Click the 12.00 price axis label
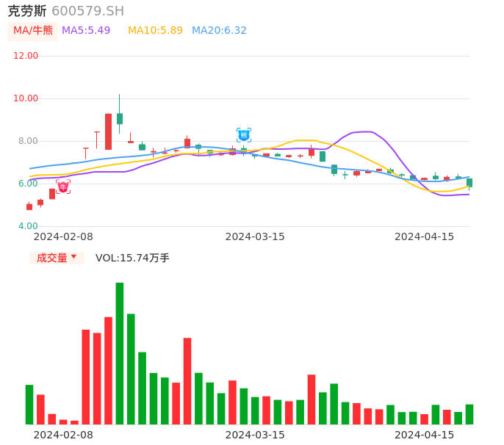504x445 pixels. tap(26, 56)
